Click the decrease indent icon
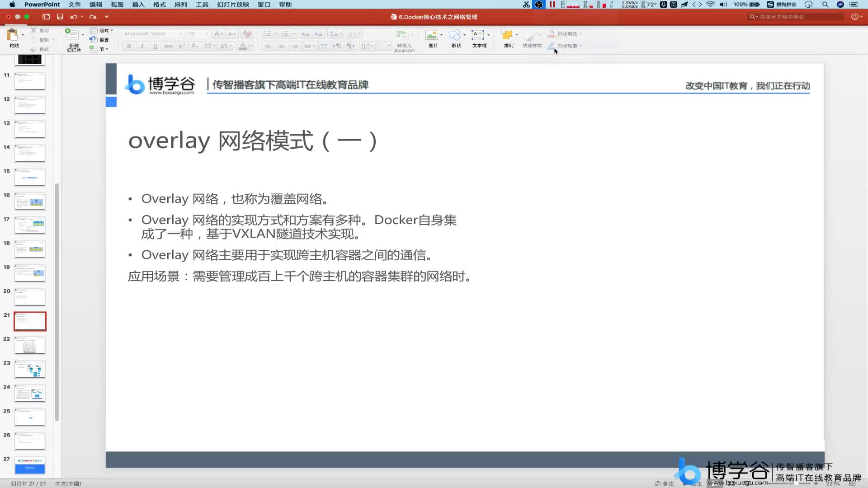This screenshot has height=488, width=868. (x=305, y=34)
